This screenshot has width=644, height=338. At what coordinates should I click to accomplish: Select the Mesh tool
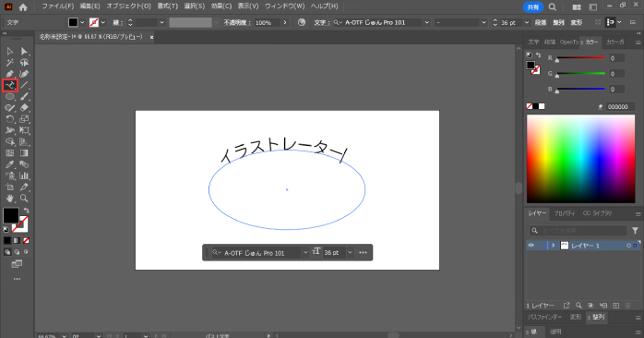tap(10, 153)
